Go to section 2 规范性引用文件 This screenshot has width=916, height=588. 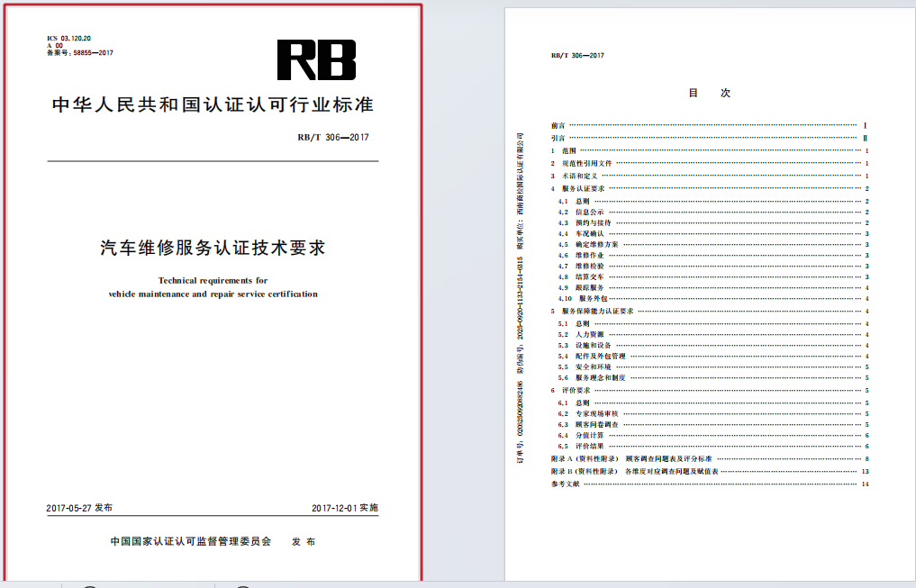pos(709,164)
